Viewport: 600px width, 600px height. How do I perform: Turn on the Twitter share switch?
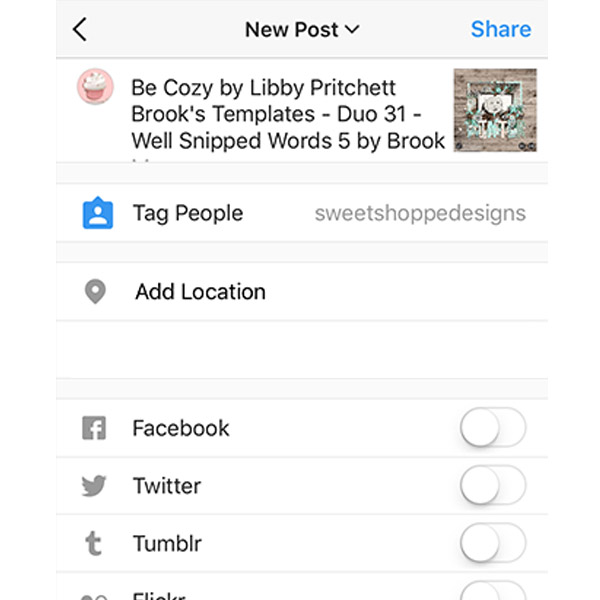coord(493,485)
